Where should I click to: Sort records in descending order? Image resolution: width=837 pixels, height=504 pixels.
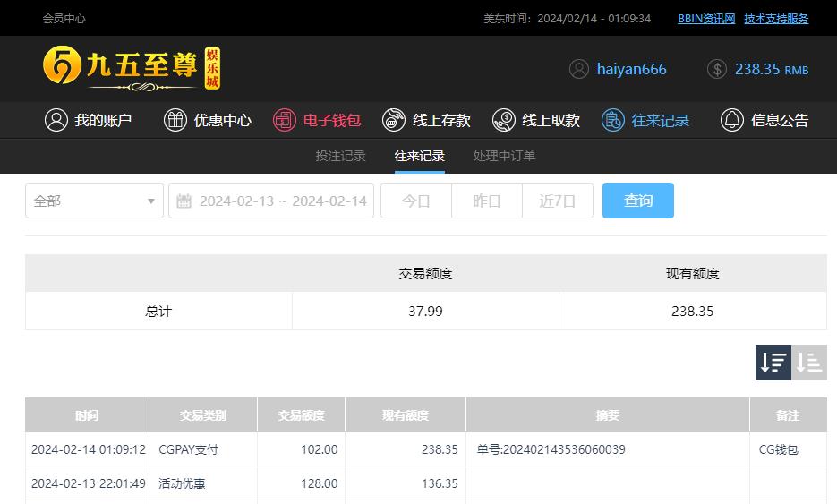point(773,363)
